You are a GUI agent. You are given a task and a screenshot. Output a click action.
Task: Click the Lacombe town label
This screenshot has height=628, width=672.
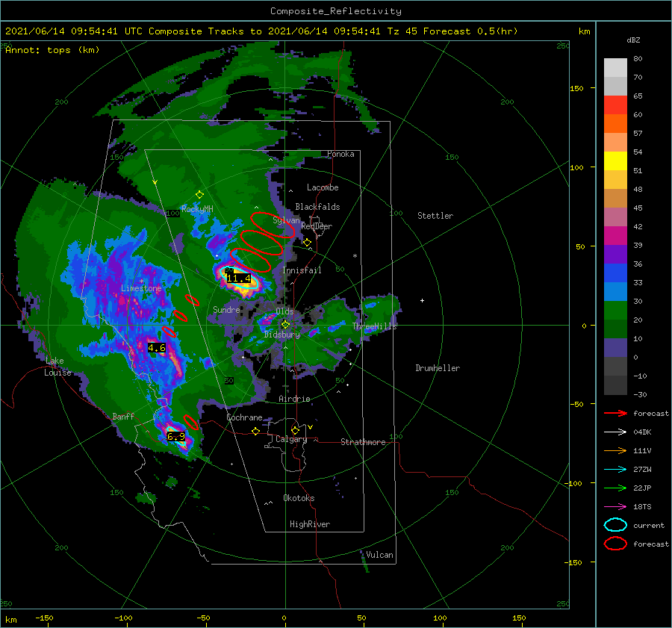(323, 187)
